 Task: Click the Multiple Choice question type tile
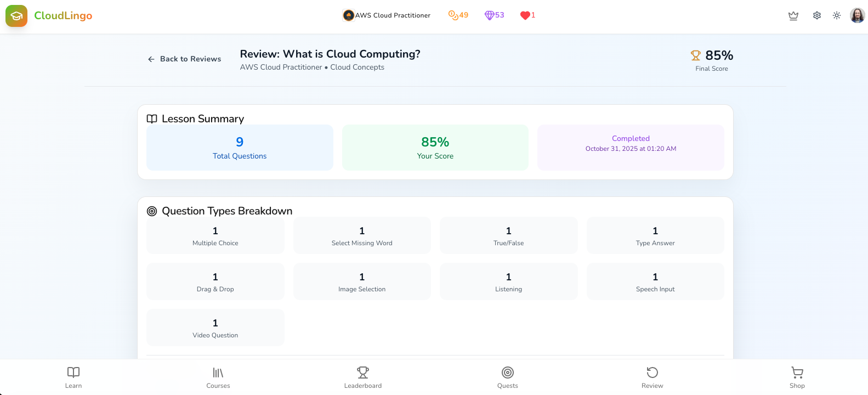coord(215,235)
